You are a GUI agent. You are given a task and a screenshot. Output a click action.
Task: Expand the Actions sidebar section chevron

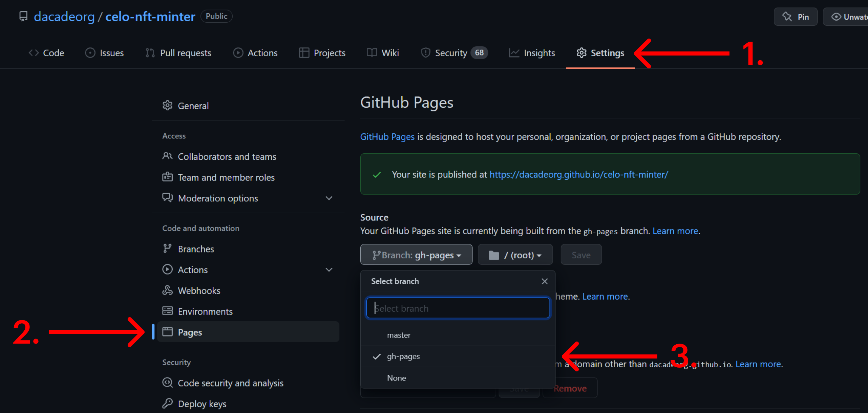329,270
